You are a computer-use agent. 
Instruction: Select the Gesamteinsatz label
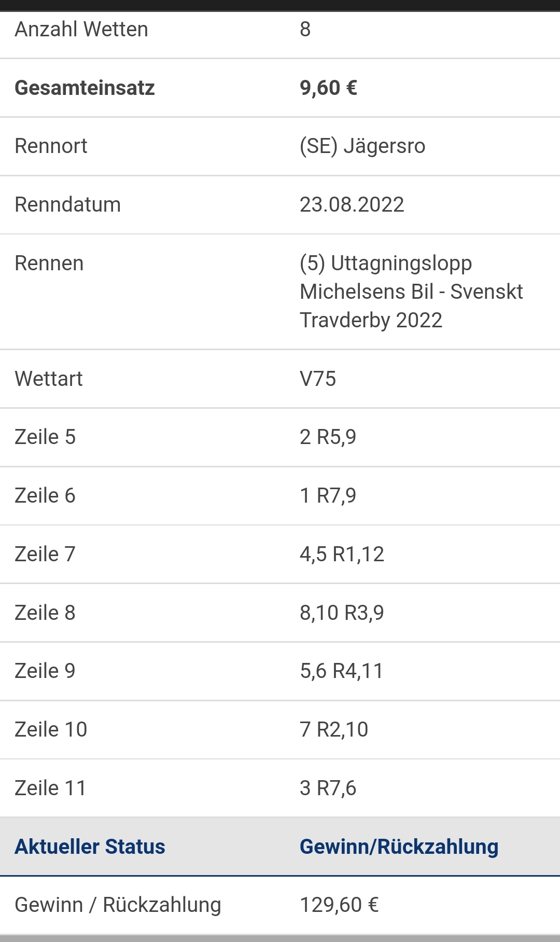pos(85,88)
